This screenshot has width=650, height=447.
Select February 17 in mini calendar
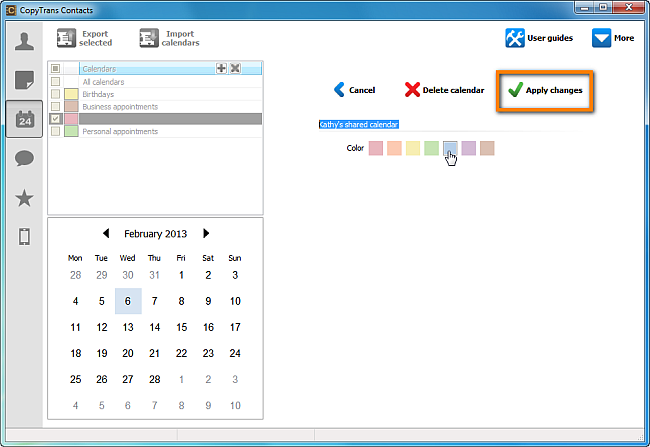point(235,327)
